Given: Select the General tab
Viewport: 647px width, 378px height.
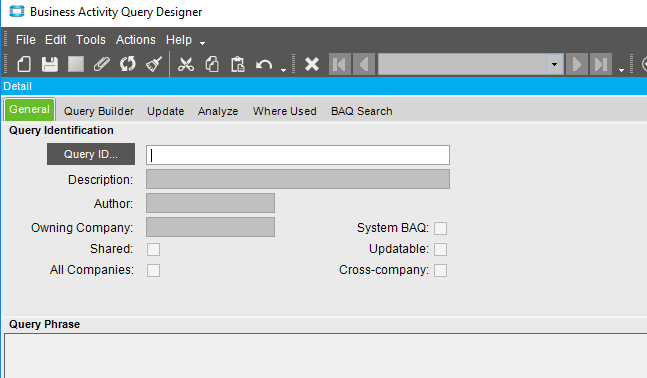Looking at the screenshot, I should (29, 109).
